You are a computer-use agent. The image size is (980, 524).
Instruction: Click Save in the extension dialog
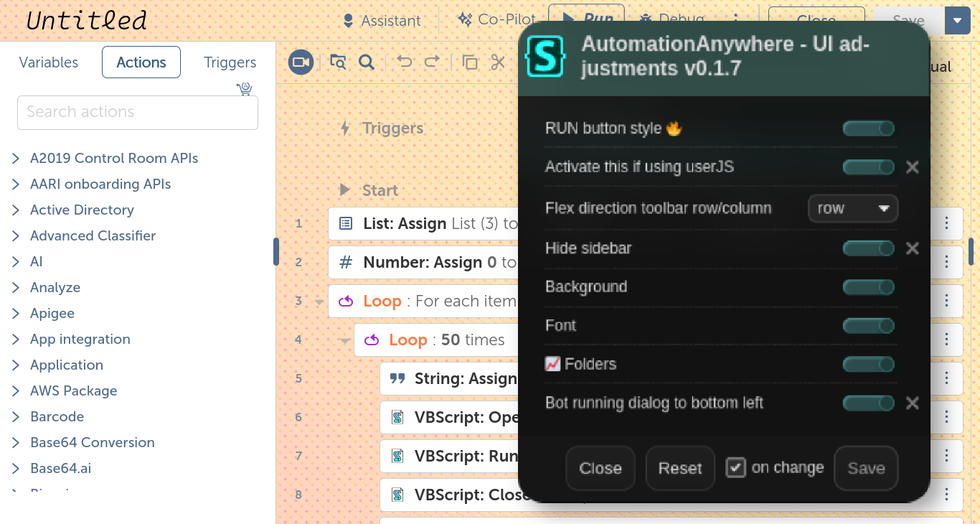coord(866,468)
